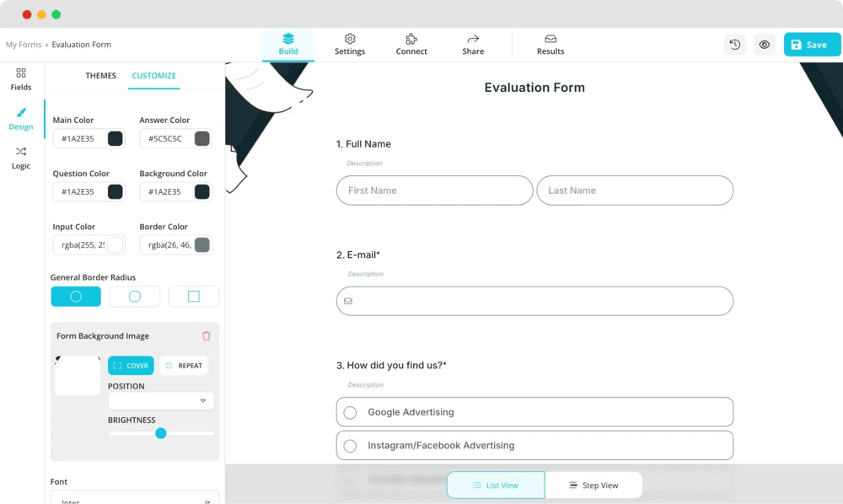
Task: Open the Fields panel in sidebar
Action: coord(21,79)
